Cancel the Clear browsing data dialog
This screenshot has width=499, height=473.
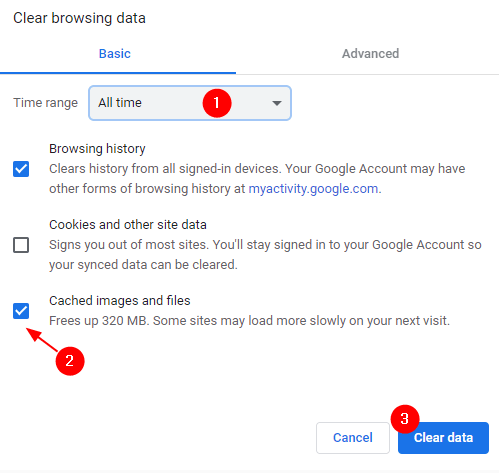(x=353, y=438)
